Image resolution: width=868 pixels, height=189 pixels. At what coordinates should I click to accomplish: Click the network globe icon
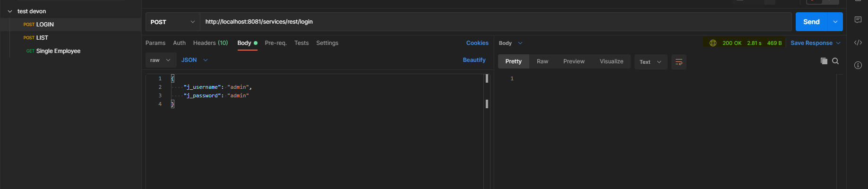(713, 43)
